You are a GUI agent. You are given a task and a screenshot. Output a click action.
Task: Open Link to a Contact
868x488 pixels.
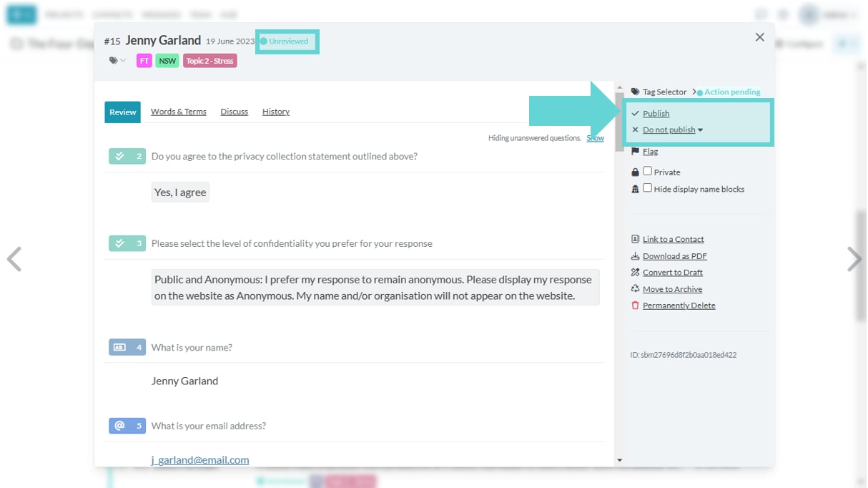click(673, 240)
